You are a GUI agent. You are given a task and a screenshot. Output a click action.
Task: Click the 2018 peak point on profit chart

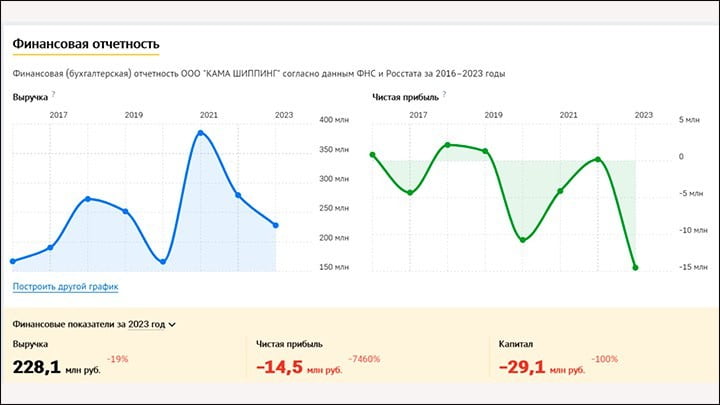pos(447,145)
